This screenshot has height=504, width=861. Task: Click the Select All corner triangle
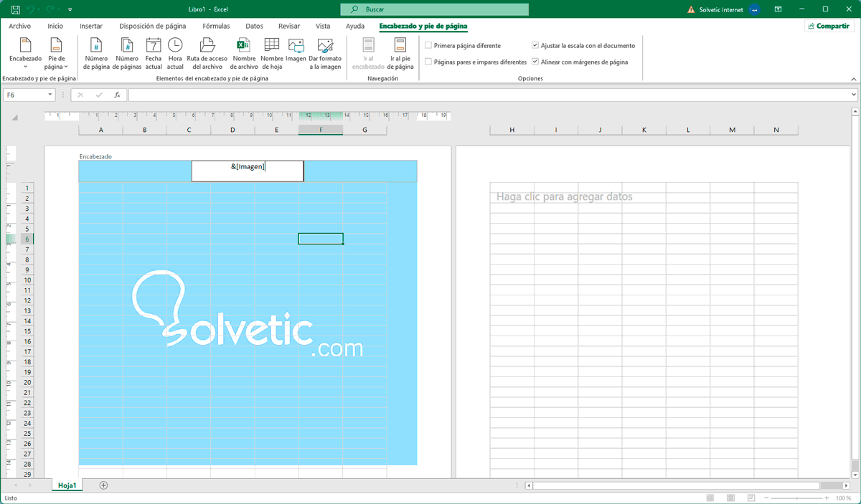click(14, 118)
